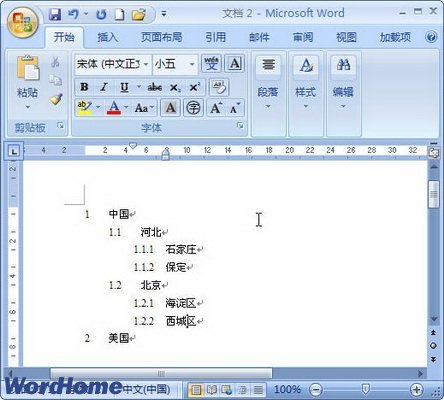Image resolution: width=444 pixels, height=400 pixels.
Task: Click the Office button orb
Action: [23, 23]
